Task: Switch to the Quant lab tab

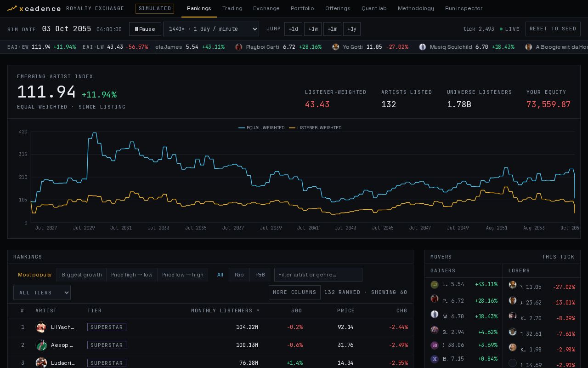Action: click(x=374, y=8)
